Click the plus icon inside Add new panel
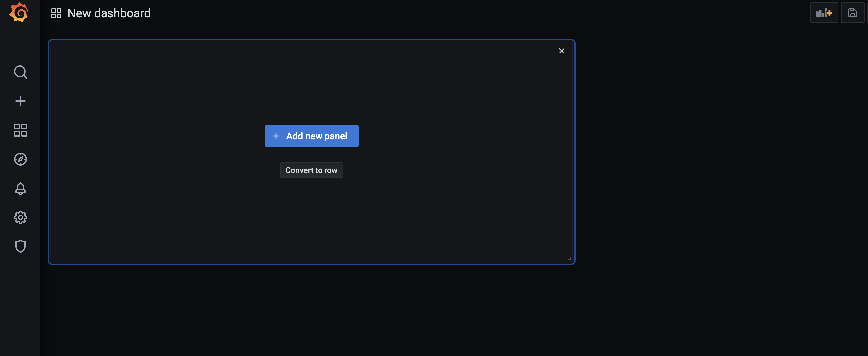Viewport: 868px width, 356px height. coord(276,136)
